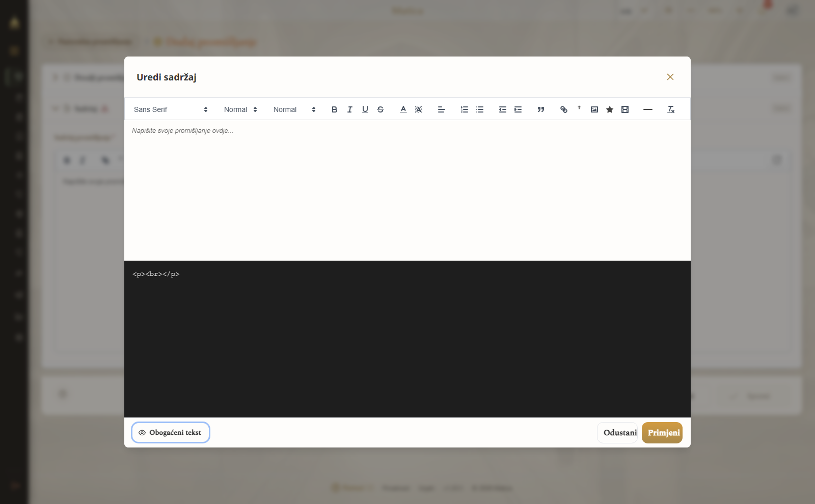Clear text formatting
This screenshot has width=815, height=504.
tap(670, 109)
